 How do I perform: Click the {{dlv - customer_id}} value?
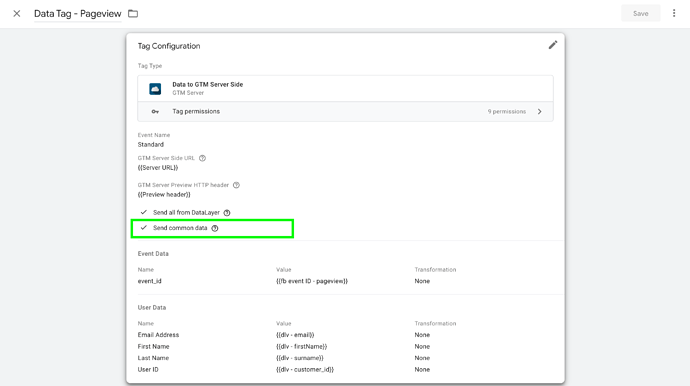point(305,369)
